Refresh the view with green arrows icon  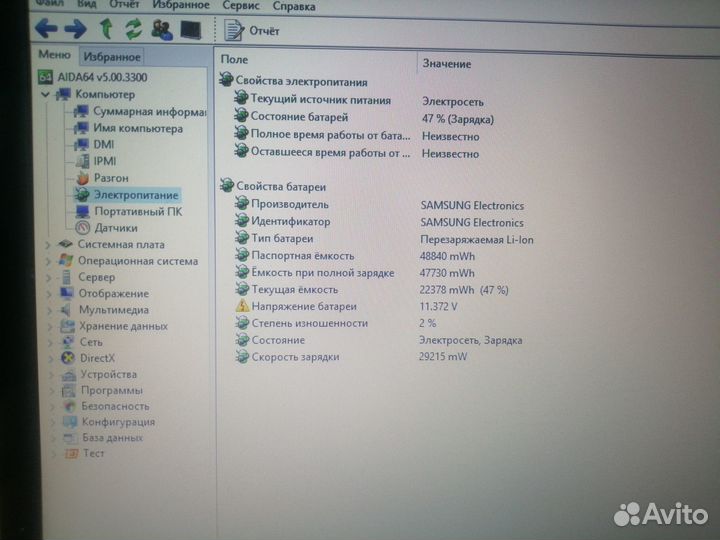[x=134, y=29]
